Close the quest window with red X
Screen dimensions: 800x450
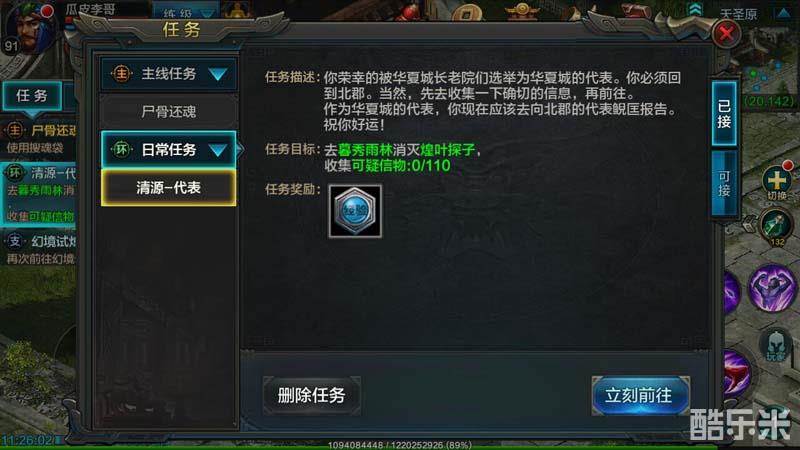[726, 34]
